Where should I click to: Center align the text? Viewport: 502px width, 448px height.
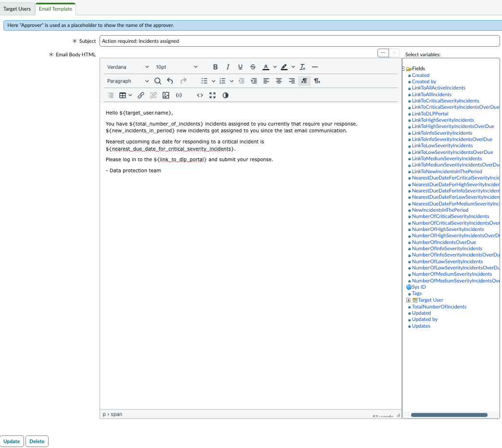click(279, 81)
